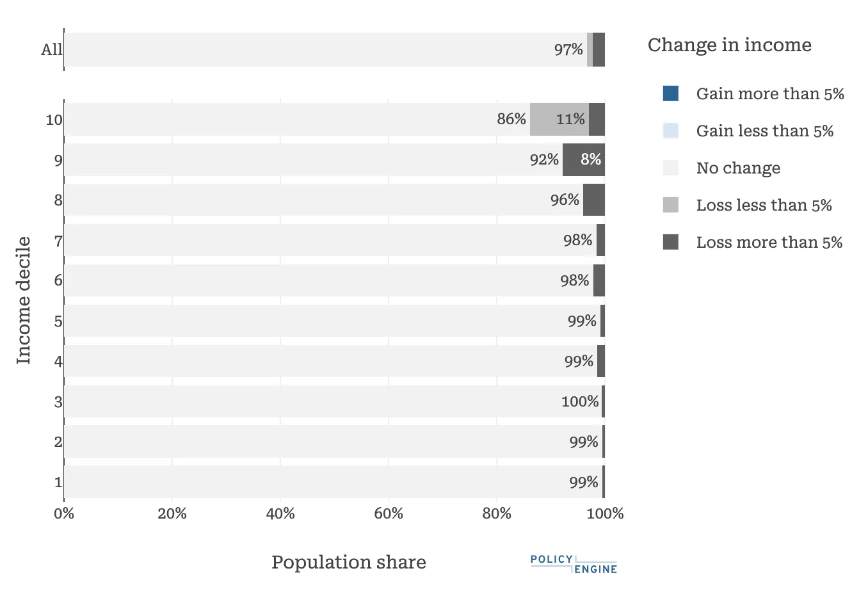868x589 pixels.
Task: Click the 'Income decile' axis title
Action: pyautogui.click(x=24, y=300)
